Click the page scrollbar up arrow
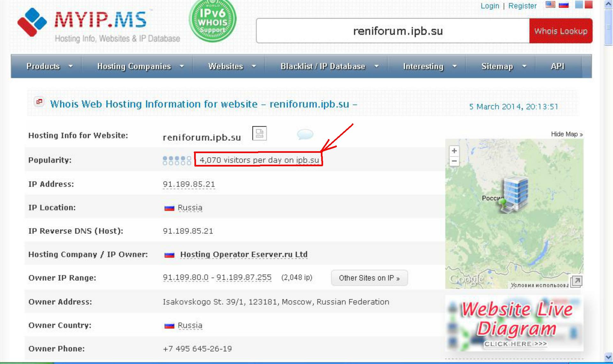This screenshot has height=364, width=613. pos(609,4)
